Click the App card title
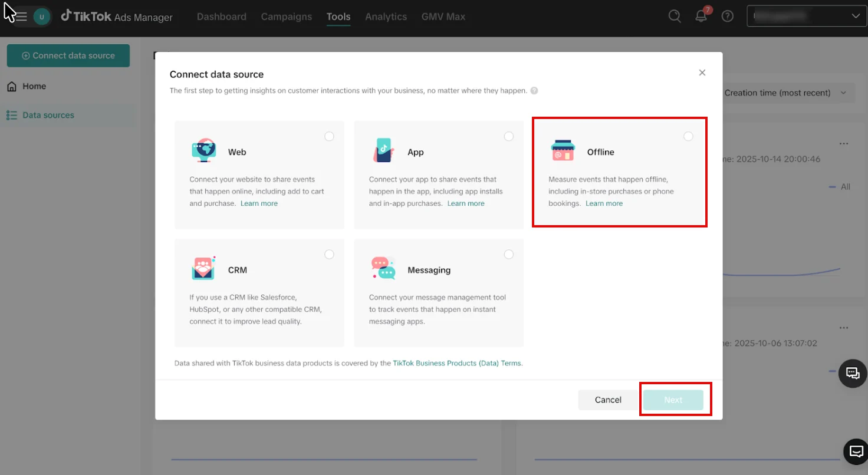Viewport: 868px width, 475px height. [x=416, y=152]
